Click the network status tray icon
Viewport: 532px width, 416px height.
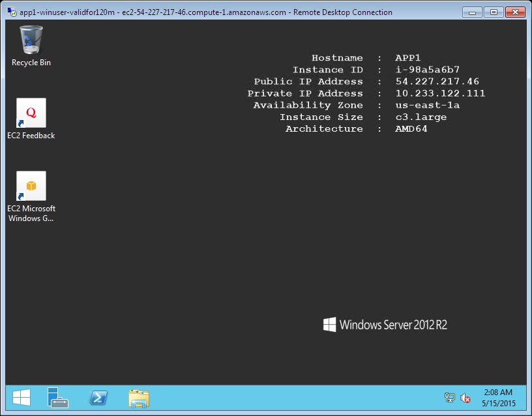[449, 398]
